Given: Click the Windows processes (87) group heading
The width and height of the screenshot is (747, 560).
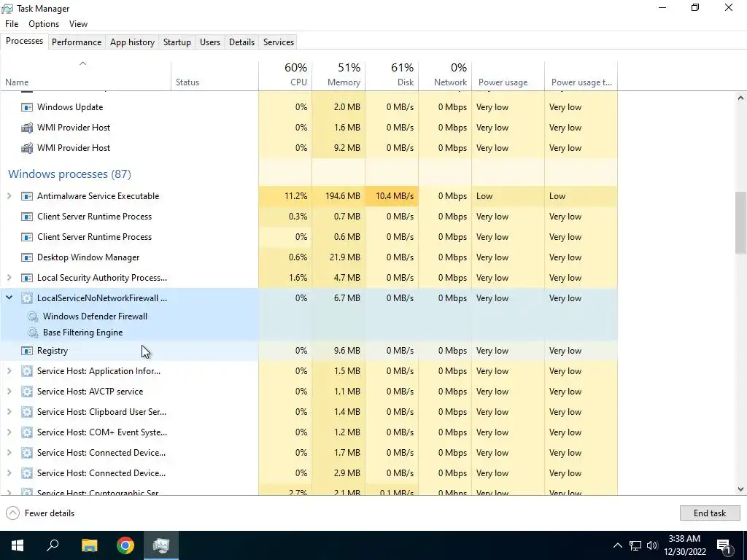Looking at the screenshot, I should click(x=69, y=174).
